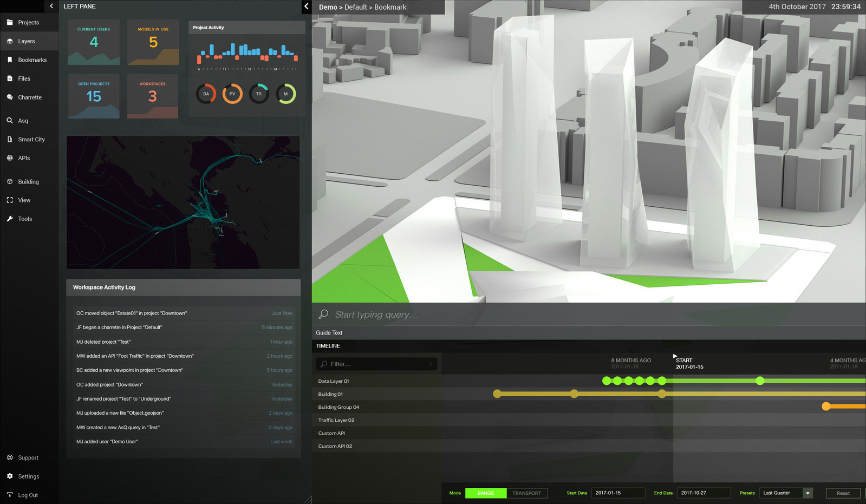Select the Tools wrench icon
Image resolution: width=866 pixels, height=504 pixels.
[10, 219]
